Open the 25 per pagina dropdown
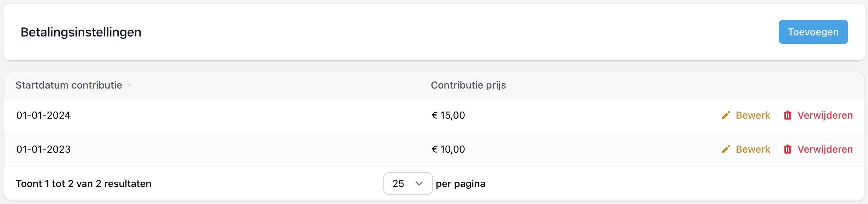This screenshot has width=868, height=204. pos(407,183)
